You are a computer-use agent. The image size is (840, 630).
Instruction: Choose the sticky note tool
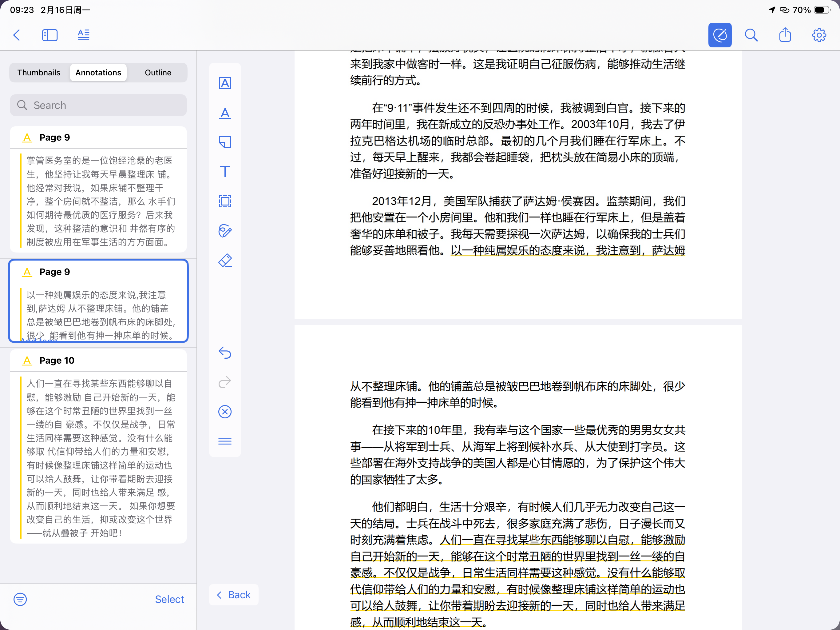[225, 142]
